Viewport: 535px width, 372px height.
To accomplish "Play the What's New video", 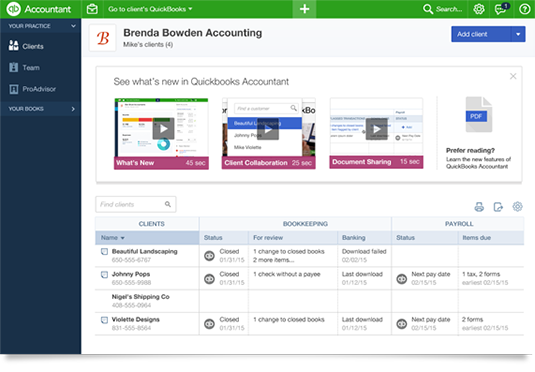I will 163,129.
